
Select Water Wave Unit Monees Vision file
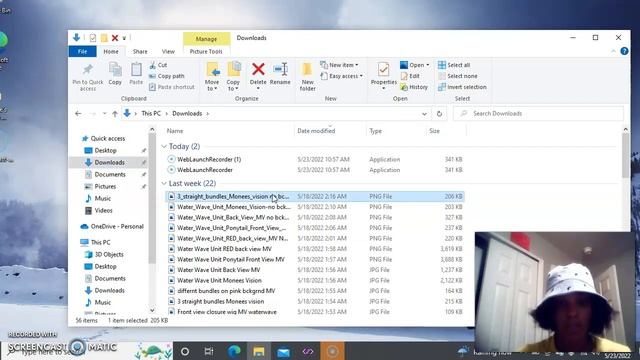point(219,280)
